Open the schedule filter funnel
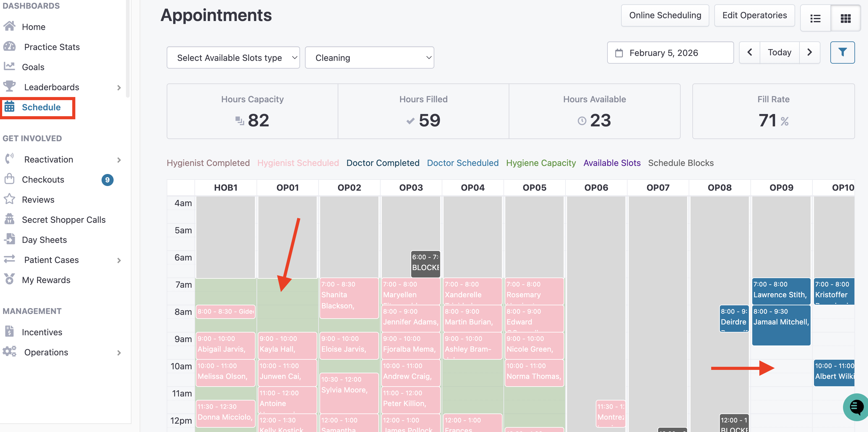 (x=842, y=52)
